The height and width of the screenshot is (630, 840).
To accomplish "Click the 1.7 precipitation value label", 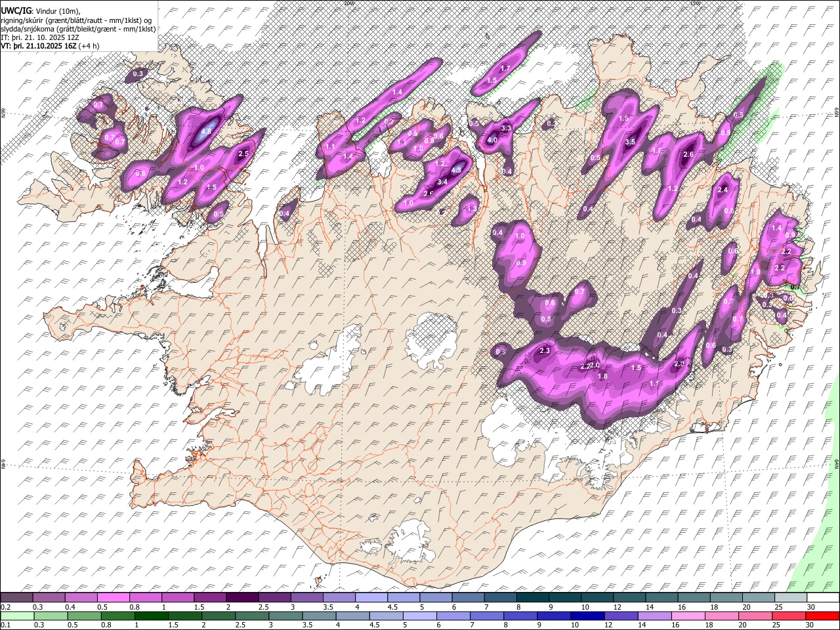I will coord(505,68).
